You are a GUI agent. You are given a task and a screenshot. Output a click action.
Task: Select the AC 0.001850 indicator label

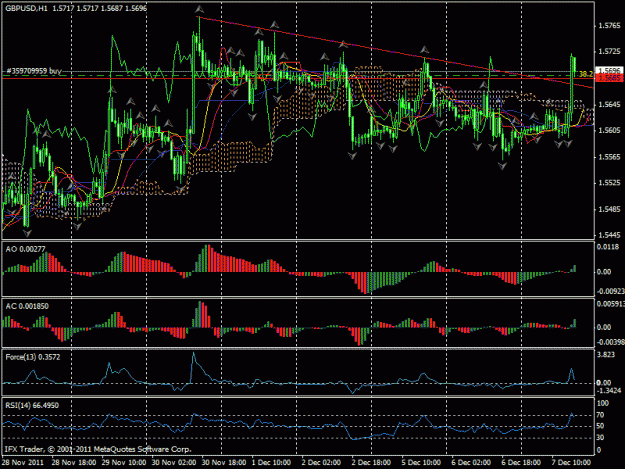coord(27,306)
